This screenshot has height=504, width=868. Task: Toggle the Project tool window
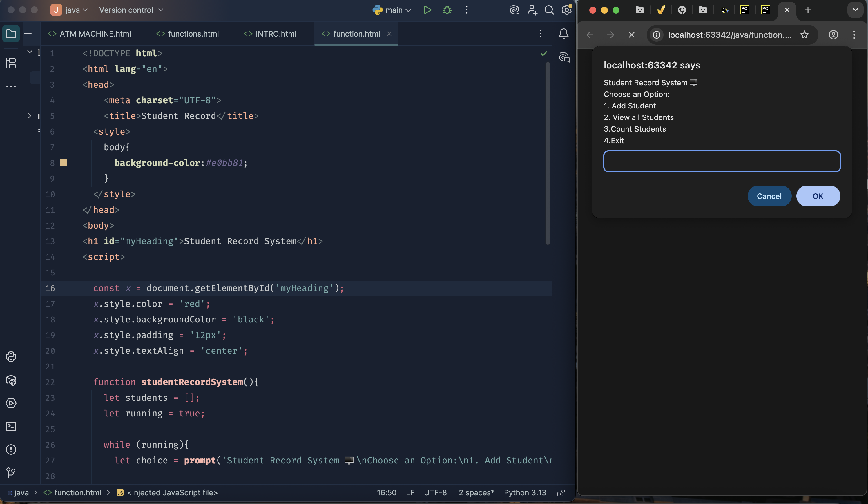click(11, 34)
